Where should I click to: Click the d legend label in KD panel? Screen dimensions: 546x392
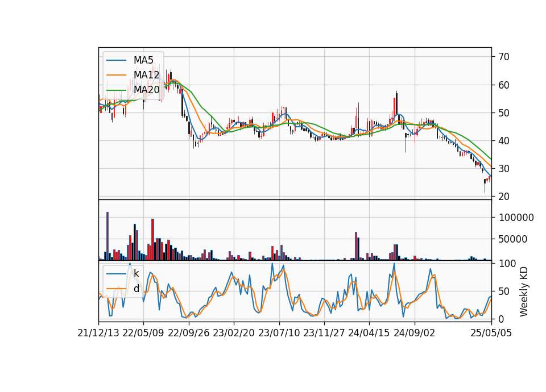[136, 289]
